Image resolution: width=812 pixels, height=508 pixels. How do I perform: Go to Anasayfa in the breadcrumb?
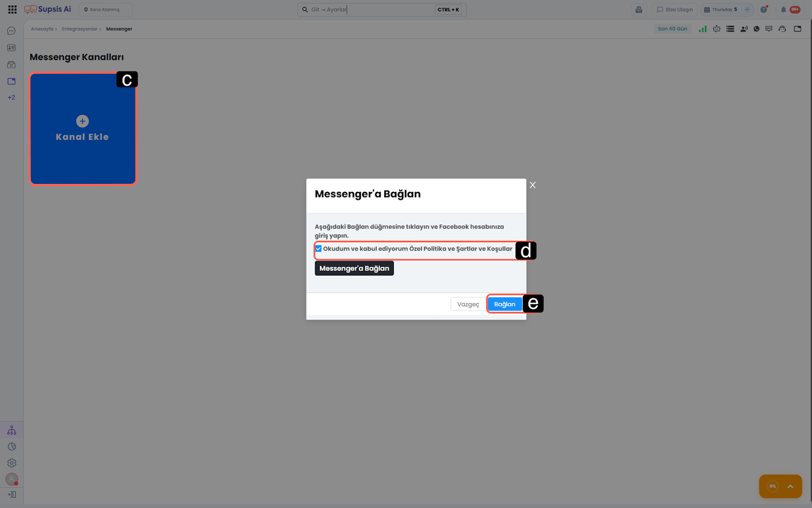click(x=42, y=29)
